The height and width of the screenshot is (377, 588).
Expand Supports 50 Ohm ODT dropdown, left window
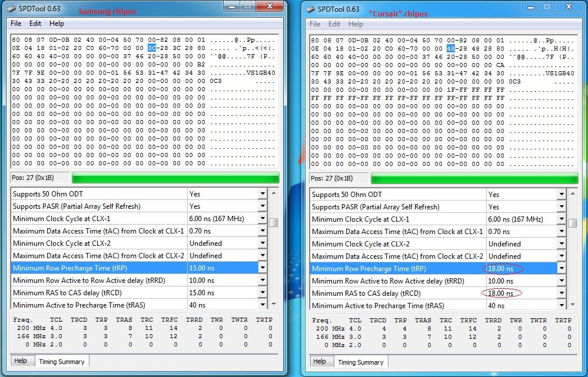point(263,193)
